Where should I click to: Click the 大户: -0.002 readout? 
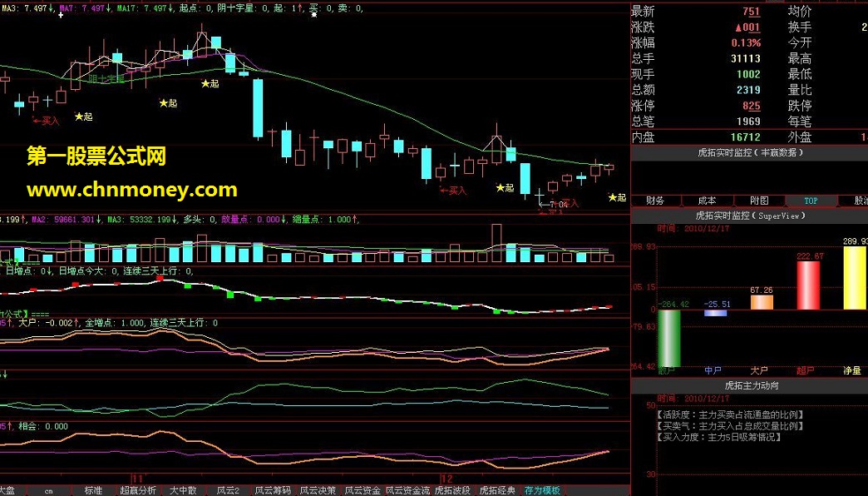click(49, 323)
